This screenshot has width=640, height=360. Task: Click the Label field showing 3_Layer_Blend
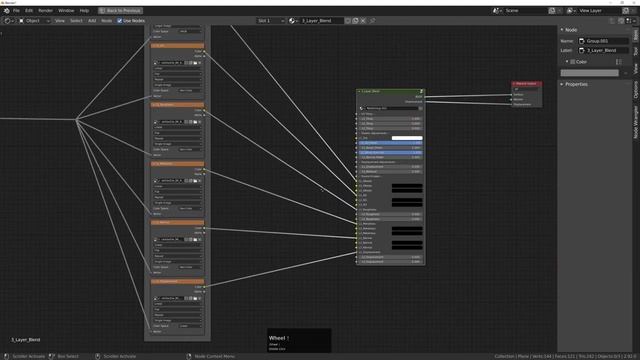click(603, 50)
